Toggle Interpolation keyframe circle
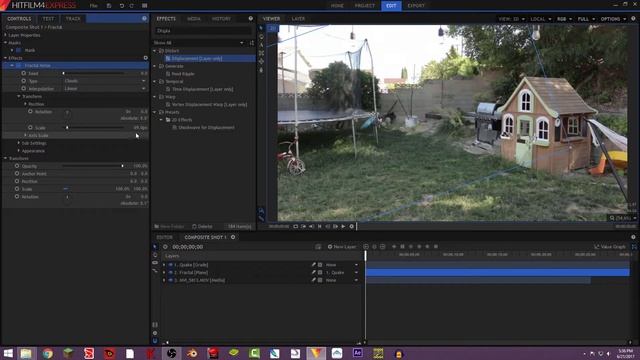 [23, 88]
